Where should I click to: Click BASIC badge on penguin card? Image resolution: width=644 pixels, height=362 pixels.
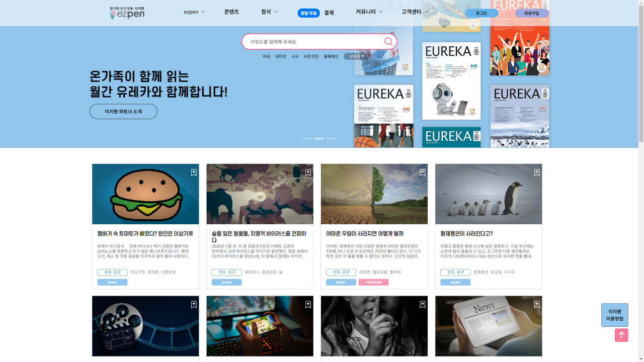tap(455, 283)
